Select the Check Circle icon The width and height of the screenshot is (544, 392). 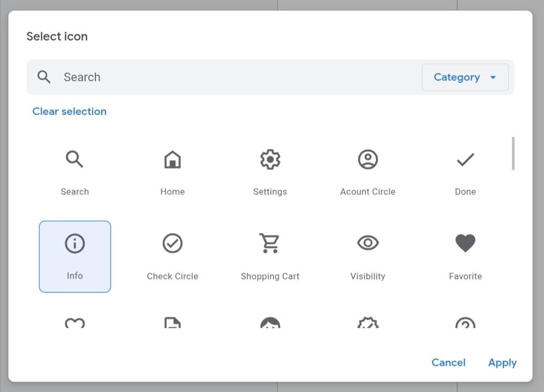click(x=172, y=244)
